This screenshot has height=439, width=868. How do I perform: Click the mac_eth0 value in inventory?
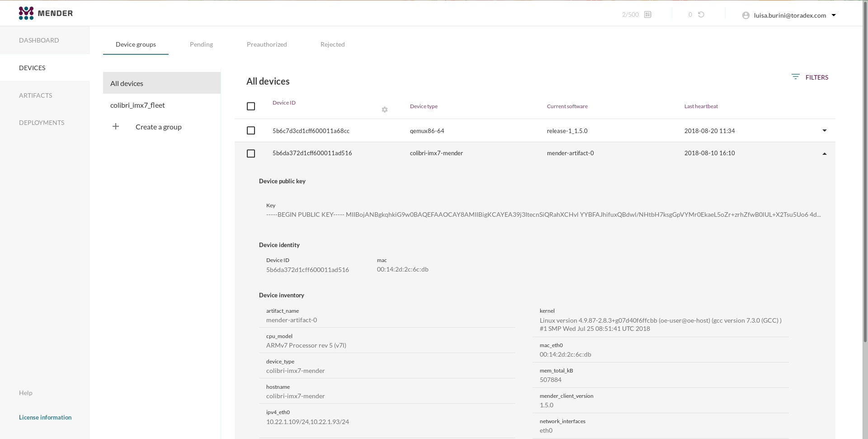pos(566,354)
